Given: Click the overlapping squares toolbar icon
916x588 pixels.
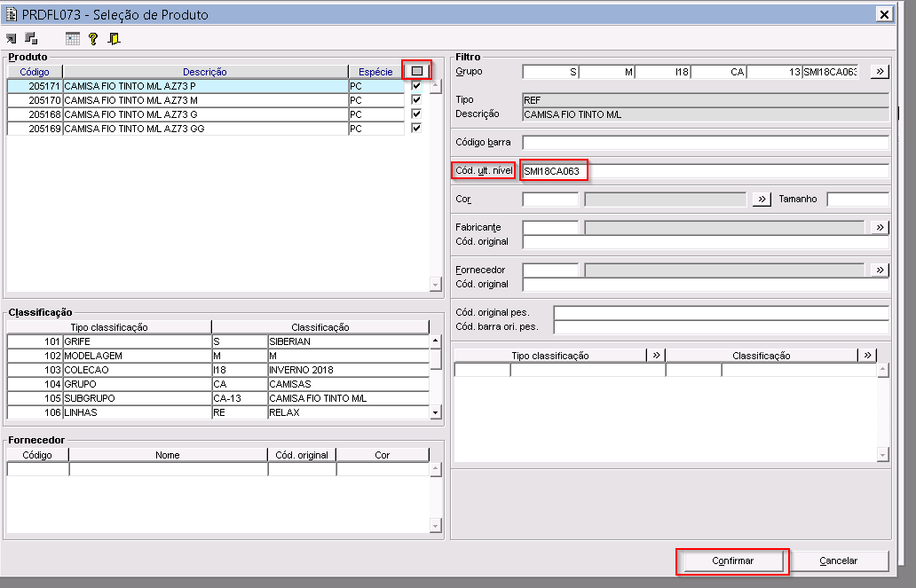Looking at the screenshot, I should 32,38.
